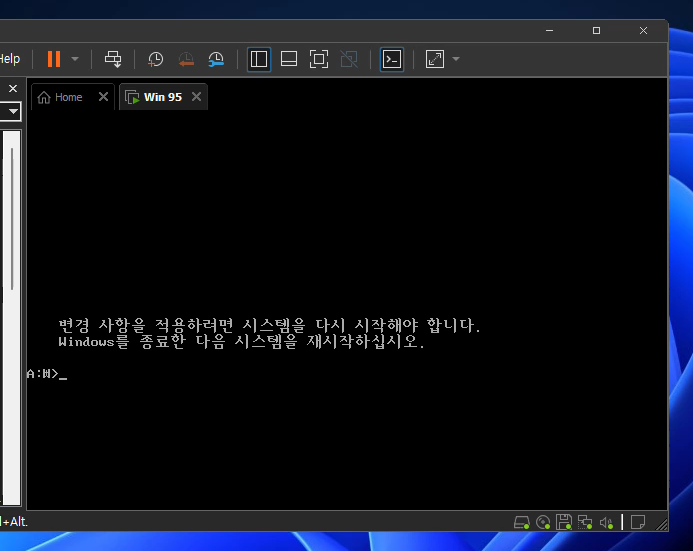Click the sound card status icon
The width and height of the screenshot is (693, 551).
[606, 523]
